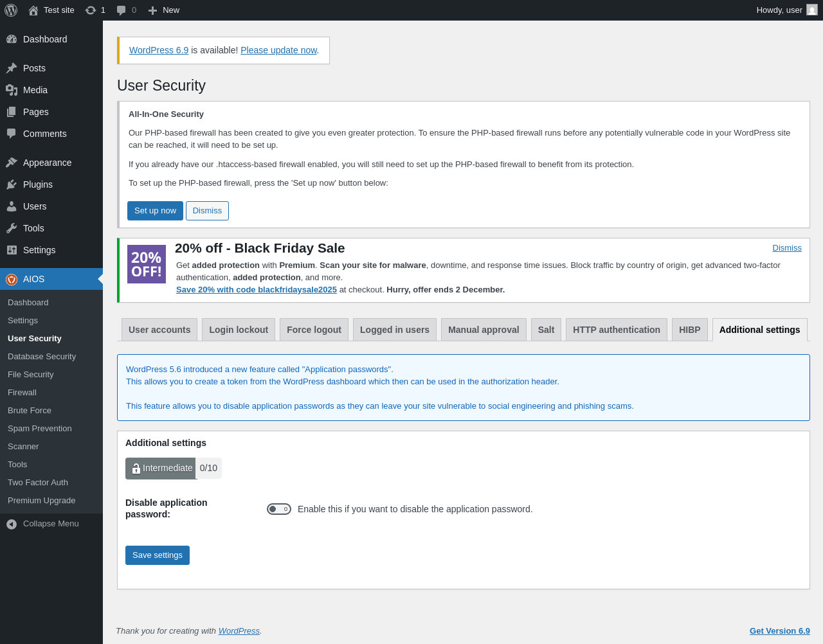Click the Howdy, user account menu
Screen dimensions: 823x644
(787, 10)
